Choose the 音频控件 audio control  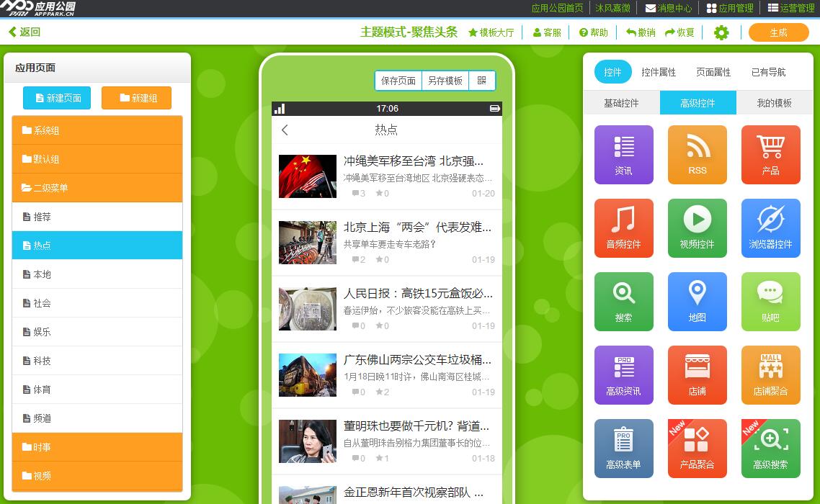click(623, 228)
